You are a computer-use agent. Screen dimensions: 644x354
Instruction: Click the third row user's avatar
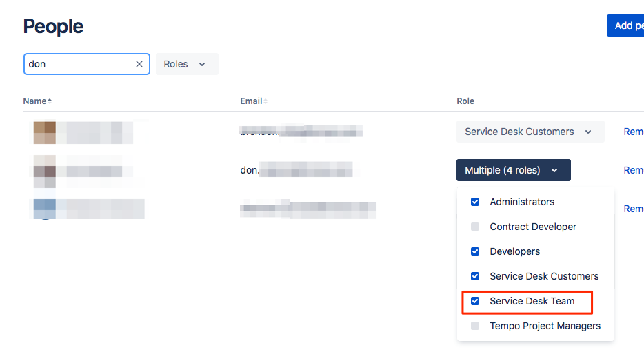(x=44, y=209)
